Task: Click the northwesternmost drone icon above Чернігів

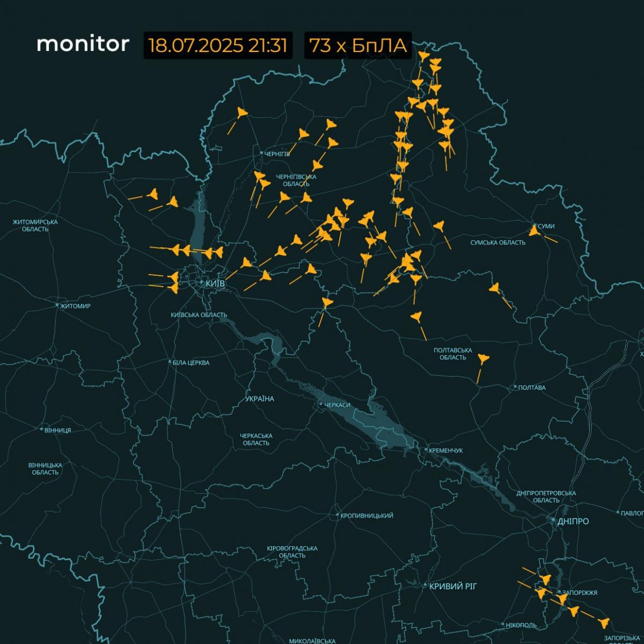Action: coord(242,113)
